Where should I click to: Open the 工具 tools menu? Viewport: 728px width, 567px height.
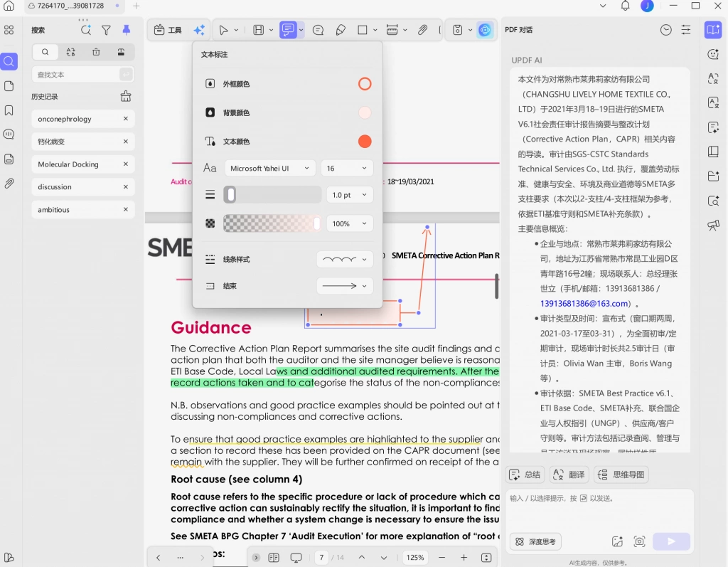point(168,30)
